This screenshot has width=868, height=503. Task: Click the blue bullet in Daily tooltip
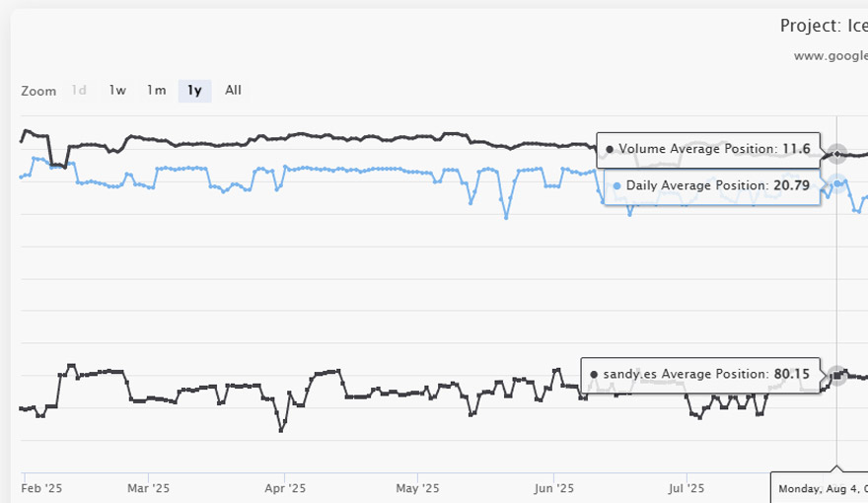tap(616, 185)
